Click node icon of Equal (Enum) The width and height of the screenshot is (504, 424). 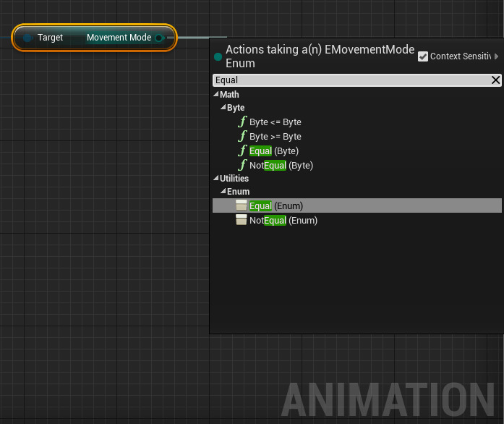pyautogui.click(x=242, y=206)
